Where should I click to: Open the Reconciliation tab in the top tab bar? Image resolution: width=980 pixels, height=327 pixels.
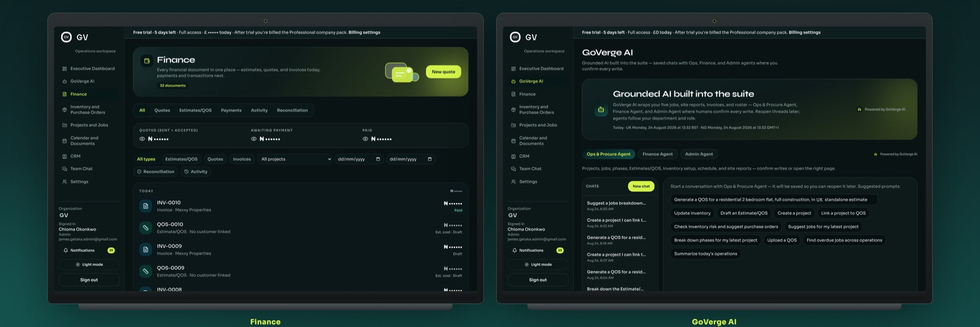(x=293, y=111)
